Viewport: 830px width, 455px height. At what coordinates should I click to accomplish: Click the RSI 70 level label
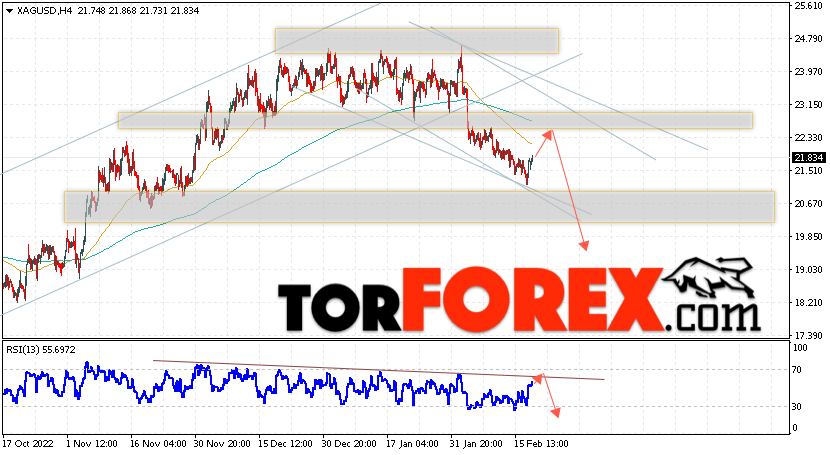pyautogui.click(x=798, y=370)
